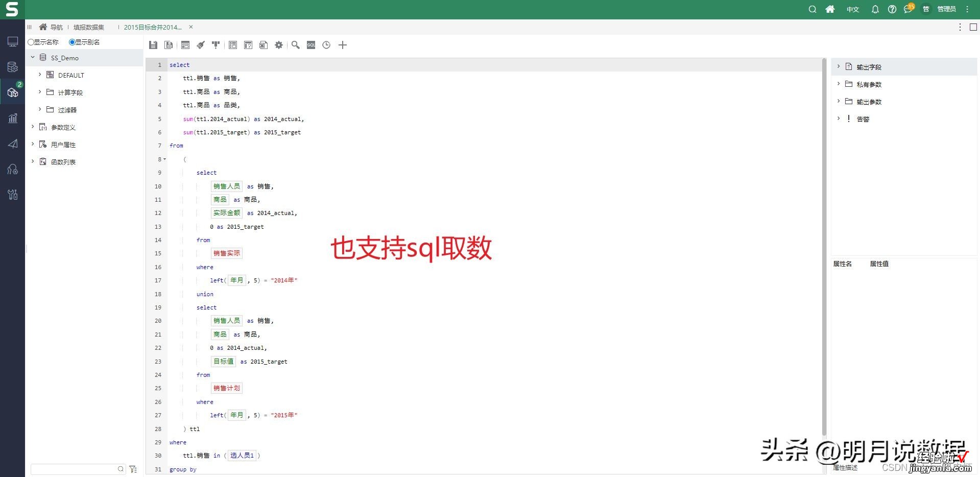980x477 pixels.
Task: Open the 管理员 user menu
Action: [946, 9]
